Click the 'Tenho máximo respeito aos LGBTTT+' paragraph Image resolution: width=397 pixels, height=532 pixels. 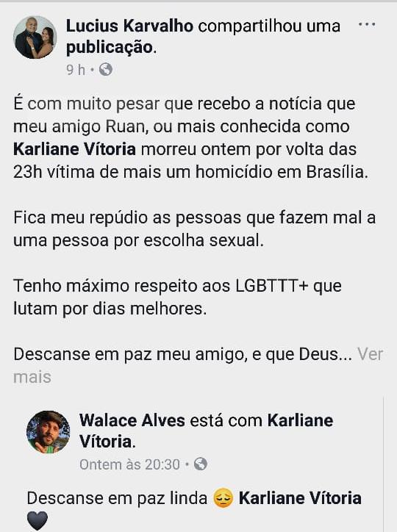177,297
